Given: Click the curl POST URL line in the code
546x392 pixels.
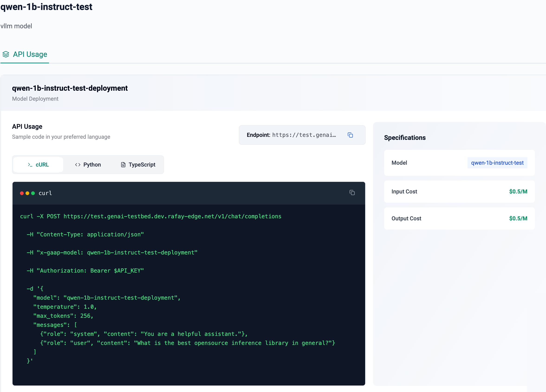Looking at the screenshot, I should coord(150,216).
